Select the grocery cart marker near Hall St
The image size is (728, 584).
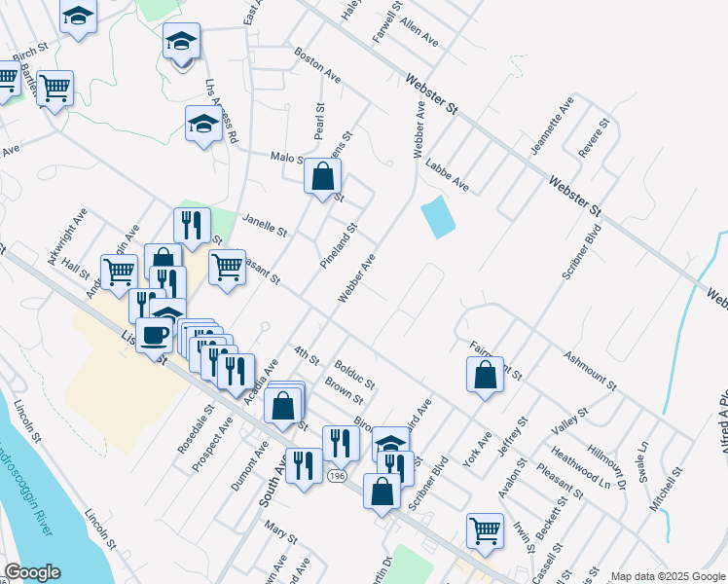(120, 274)
